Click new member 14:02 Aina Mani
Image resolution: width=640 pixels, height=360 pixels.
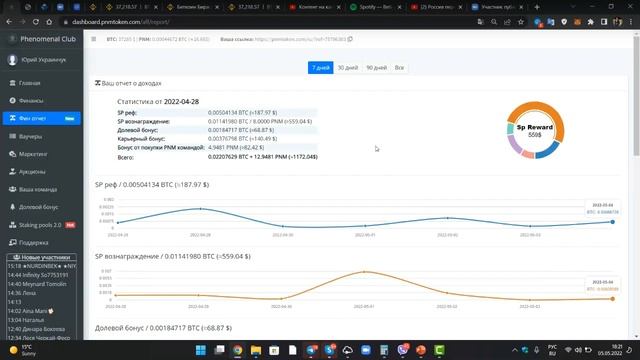[31, 311]
